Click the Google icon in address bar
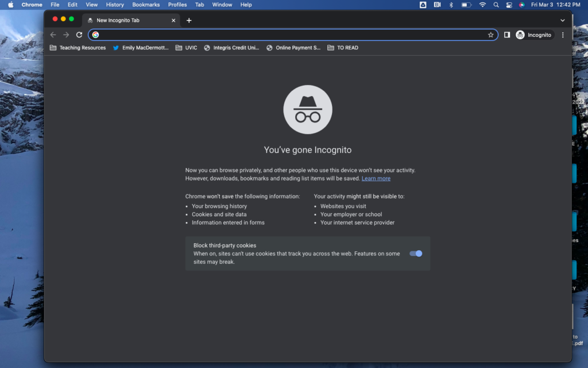Image resolution: width=588 pixels, height=368 pixels. point(96,35)
